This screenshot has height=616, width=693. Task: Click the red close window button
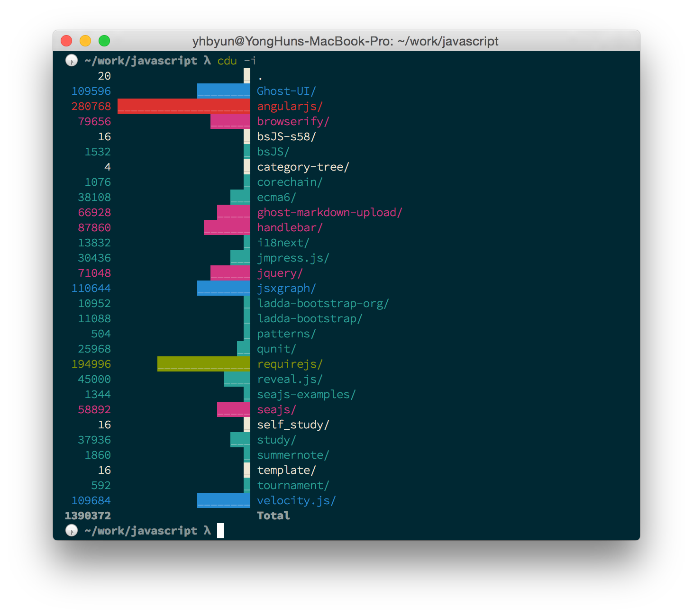click(x=66, y=41)
